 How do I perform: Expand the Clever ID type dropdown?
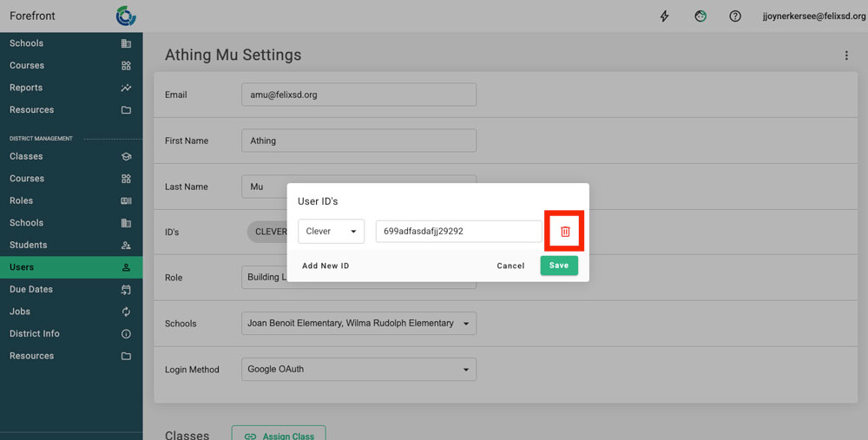coord(331,232)
